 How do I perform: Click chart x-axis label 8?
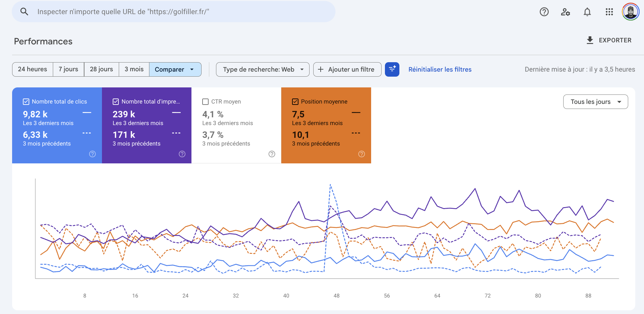85,296
